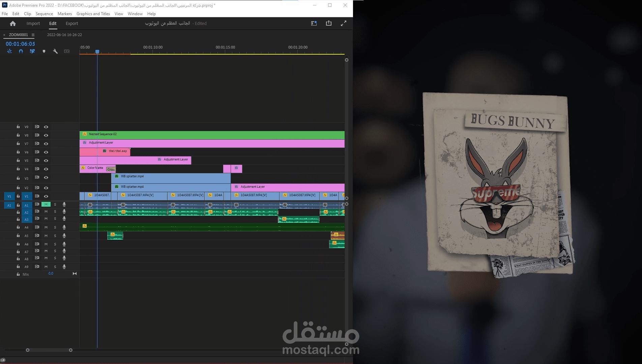Viewport: 642px width, 364px height.
Task: Close the ZOOM0001 sequence tab
Action: pos(4,35)
